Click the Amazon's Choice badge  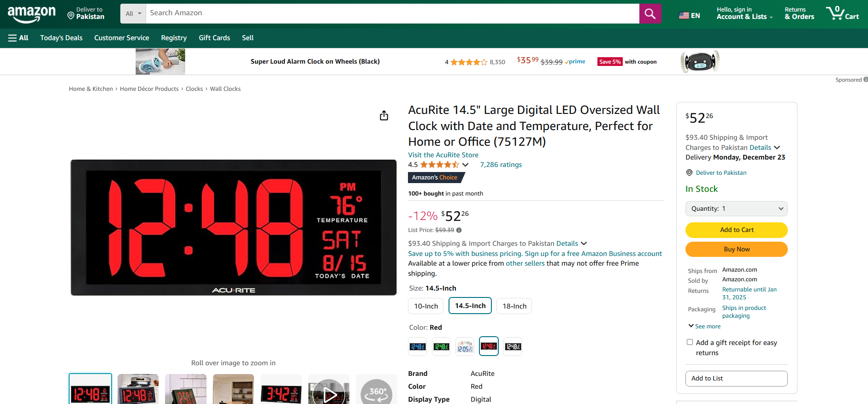[x=436, y=178]
